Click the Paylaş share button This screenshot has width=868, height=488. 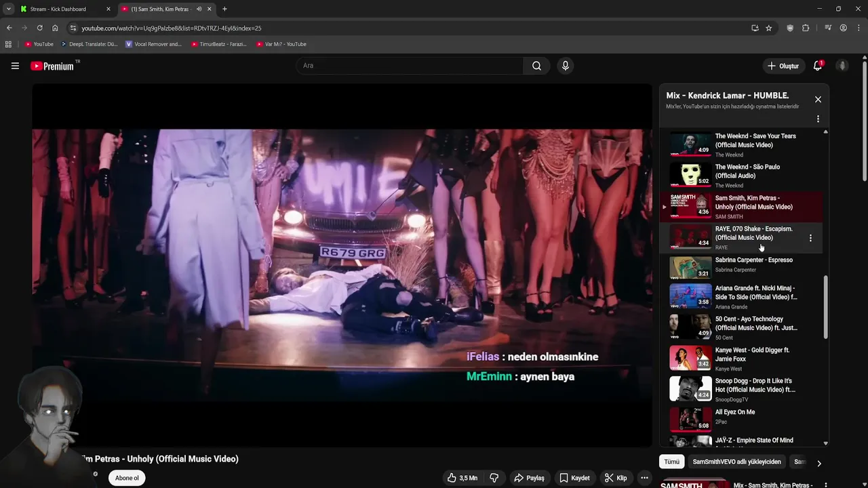[529, 478]
